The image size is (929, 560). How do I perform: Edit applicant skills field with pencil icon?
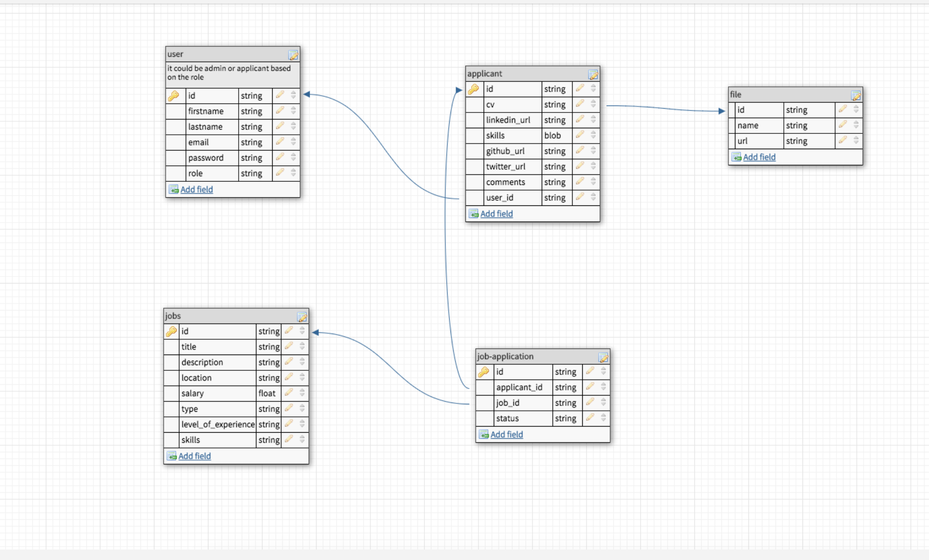(x=580, y=135)
